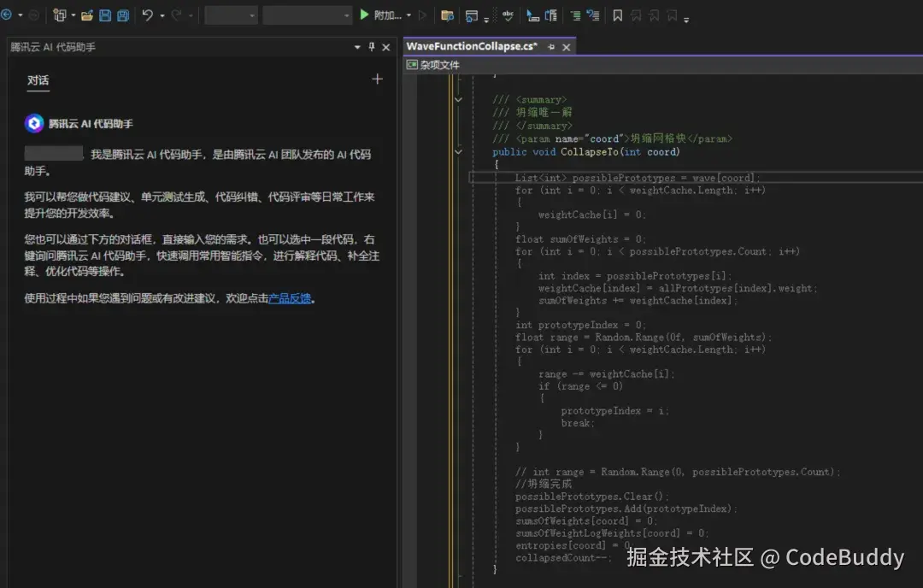Click the Open File toolbar icon
The height and width of the screenshot is (588, 923).
[89, 15]
